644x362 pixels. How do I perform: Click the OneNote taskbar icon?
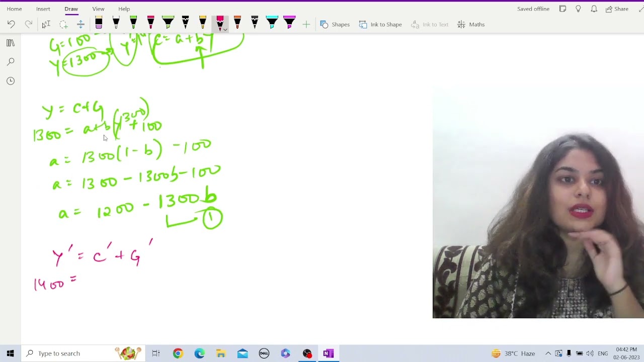[329, 353]
